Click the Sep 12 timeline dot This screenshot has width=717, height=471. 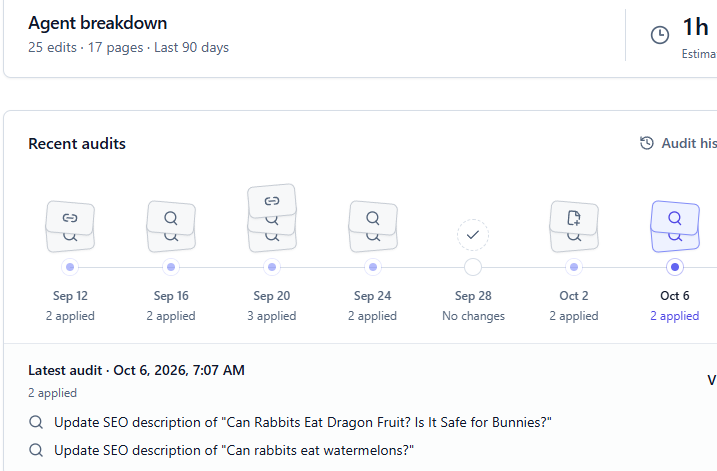coord(70,267)
